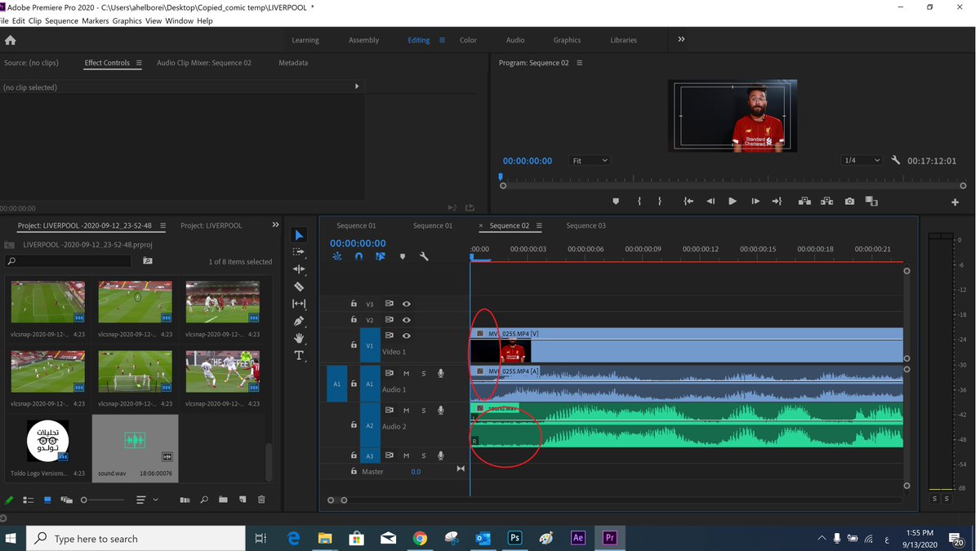Click Add Marker in Program monitor

(616, 202)
